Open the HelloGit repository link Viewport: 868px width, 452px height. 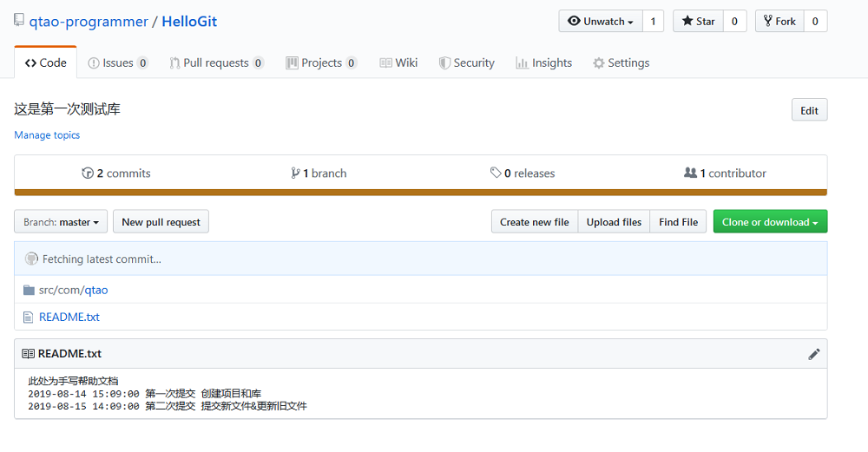pyautogui.click(x=189, y=22)
